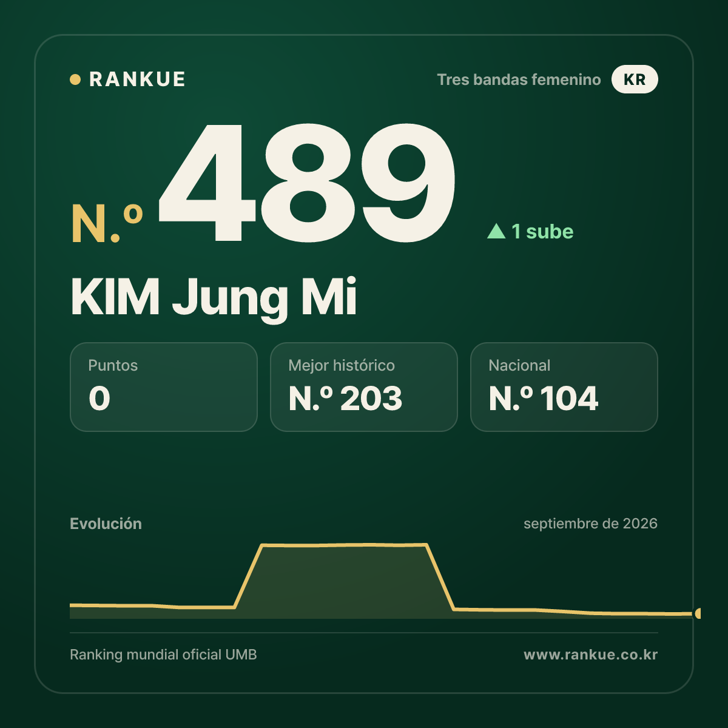Click the green up triangle icon
Image resolution: width=728 pixels, height=728 pixels.
point(496,231)
